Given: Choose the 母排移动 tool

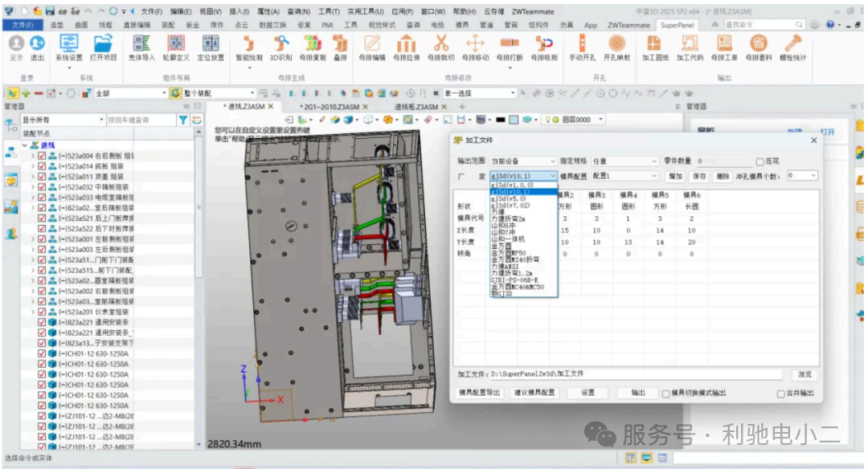Looking at the screenshot, I should pos(475,48).
